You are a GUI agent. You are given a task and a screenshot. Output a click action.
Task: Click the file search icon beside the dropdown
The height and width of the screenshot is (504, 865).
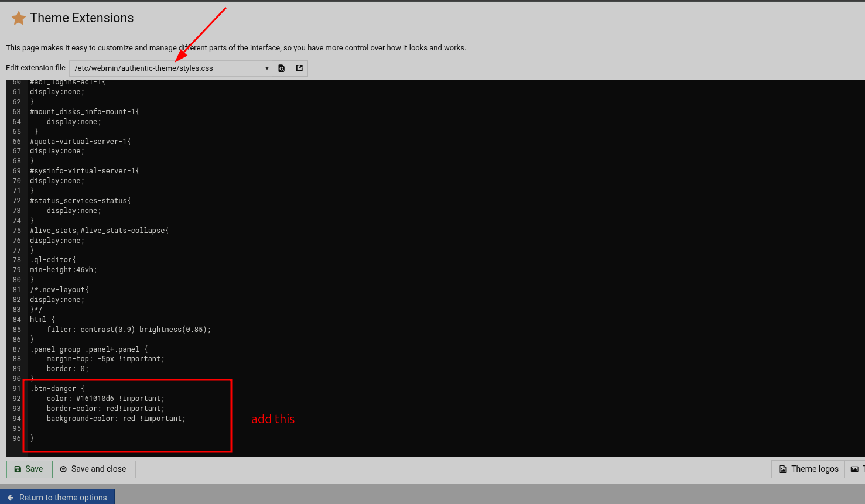281,68
